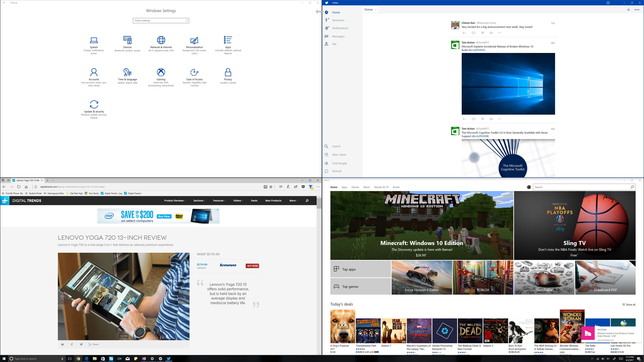Switch to Apps tab in Store
This screenshot has height=362, width=644.
click(x=344, y=187)
